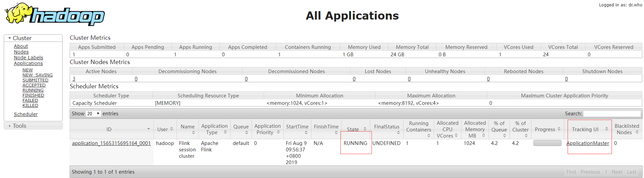Screen dimensions: 644x178
Task: Sort table by Queue column
Action: [241, 129]
